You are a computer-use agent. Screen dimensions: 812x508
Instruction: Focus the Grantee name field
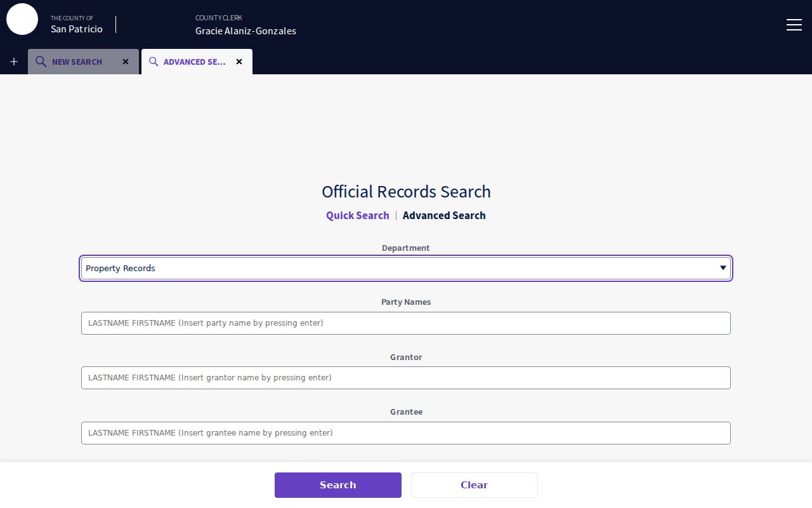click(x=406, y=433)
